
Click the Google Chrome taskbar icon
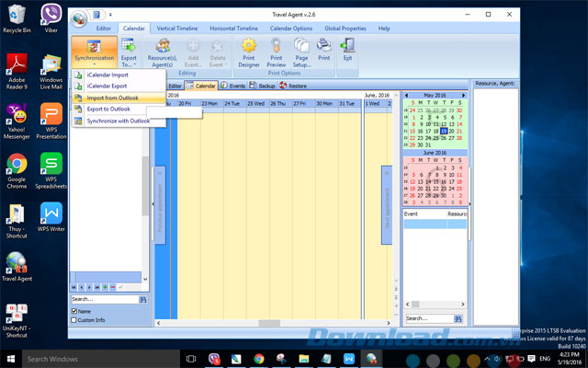point(259,358)
